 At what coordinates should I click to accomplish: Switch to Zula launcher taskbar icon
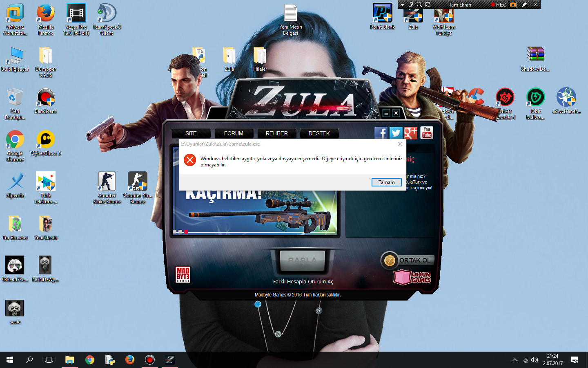pyautogui.click(x=170, y=360)
